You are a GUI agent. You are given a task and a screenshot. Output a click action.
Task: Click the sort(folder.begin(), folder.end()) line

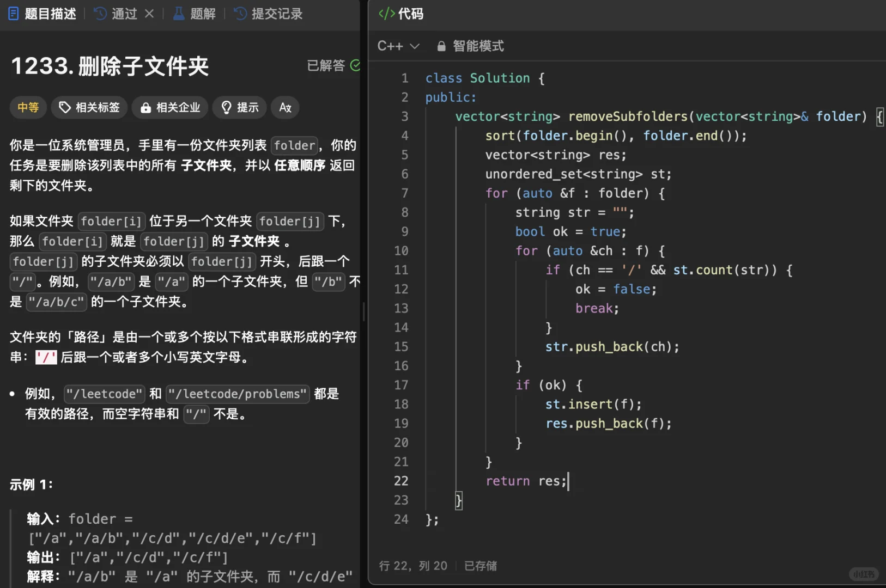point(616,136)
